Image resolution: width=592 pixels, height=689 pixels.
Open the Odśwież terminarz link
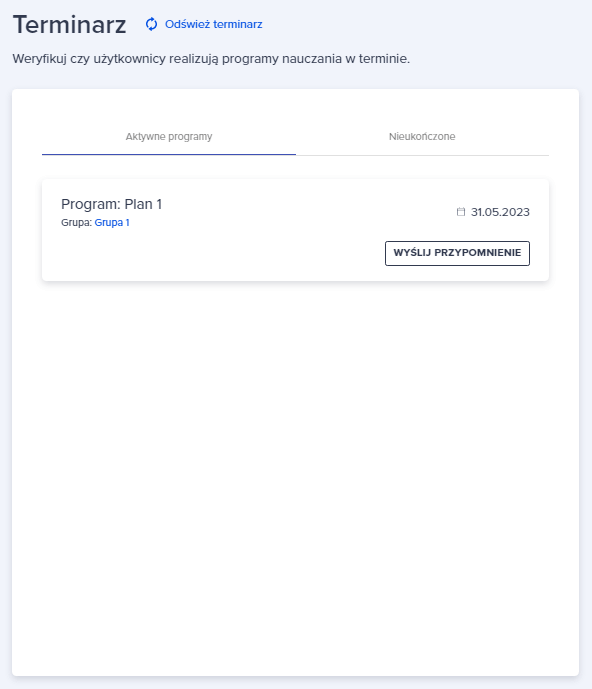point(204,24)
